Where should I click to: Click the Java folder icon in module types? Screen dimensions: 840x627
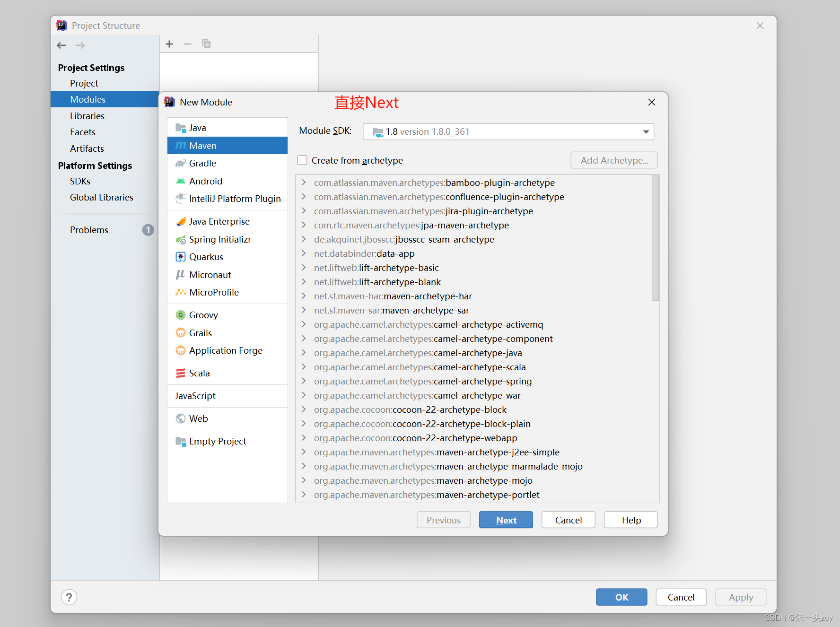tap(181, 128)
